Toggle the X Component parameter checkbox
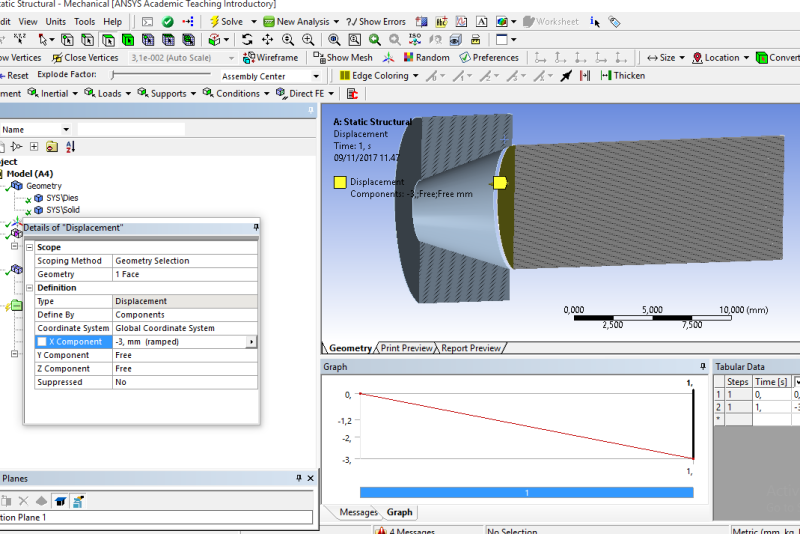The height and width of the screenshot is (534, 800). [x=42, y=342]
